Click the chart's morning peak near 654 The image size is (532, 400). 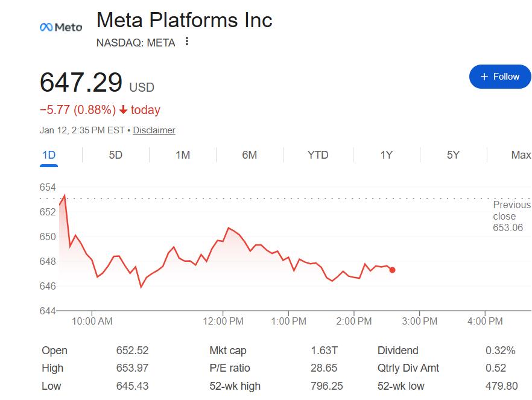pyautogui.click(x=65, y=195)
